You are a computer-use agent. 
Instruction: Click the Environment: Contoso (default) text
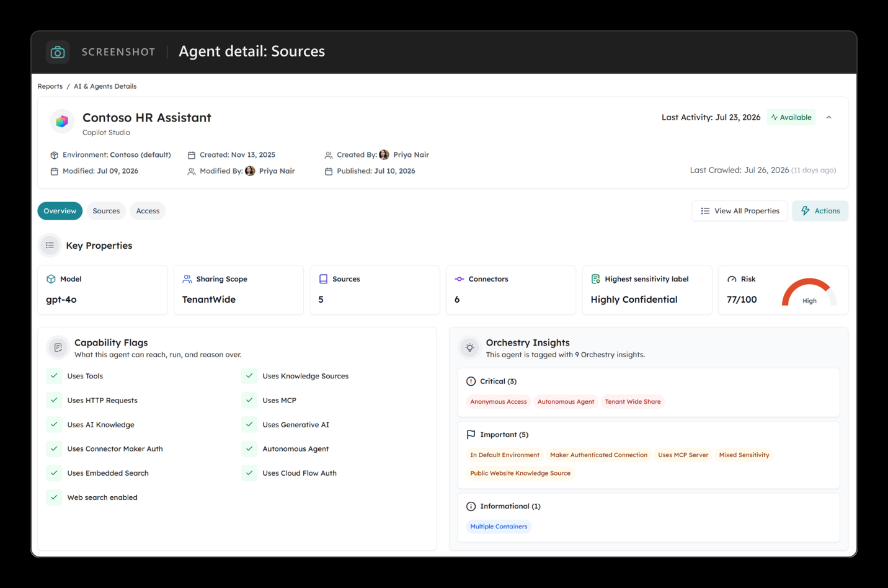coord(117,155)
